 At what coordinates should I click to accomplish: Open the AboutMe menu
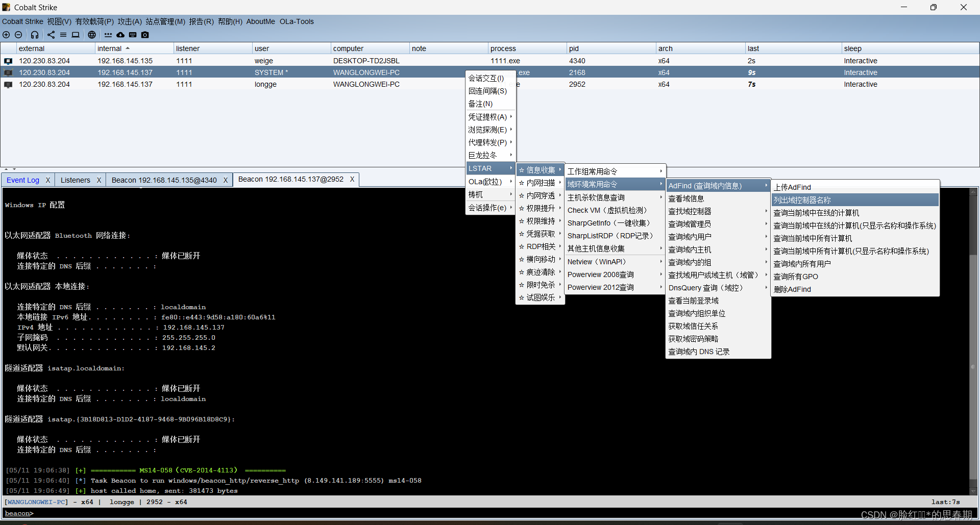(x=260, y=21)
